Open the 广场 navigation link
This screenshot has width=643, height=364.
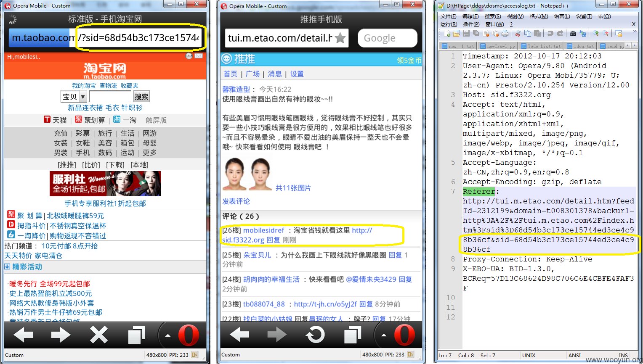point(252,74)
